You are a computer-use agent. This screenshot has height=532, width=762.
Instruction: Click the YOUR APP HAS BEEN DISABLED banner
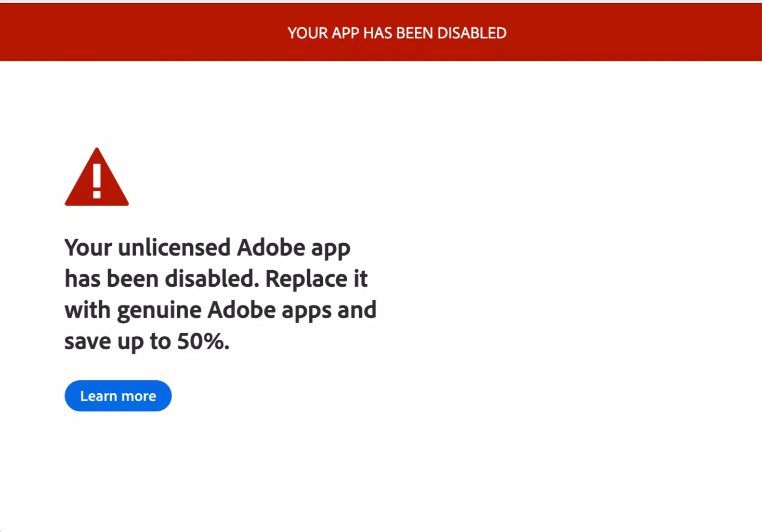(397, 32)
